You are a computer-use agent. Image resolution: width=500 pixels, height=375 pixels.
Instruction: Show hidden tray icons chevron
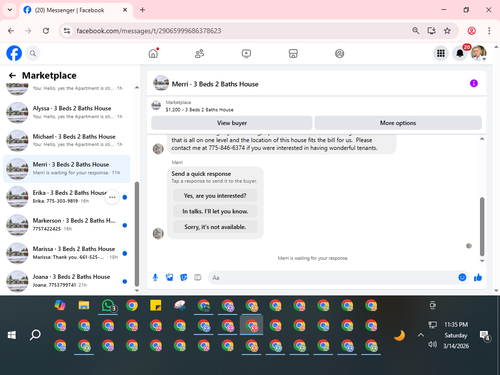[x=421, y=335]
